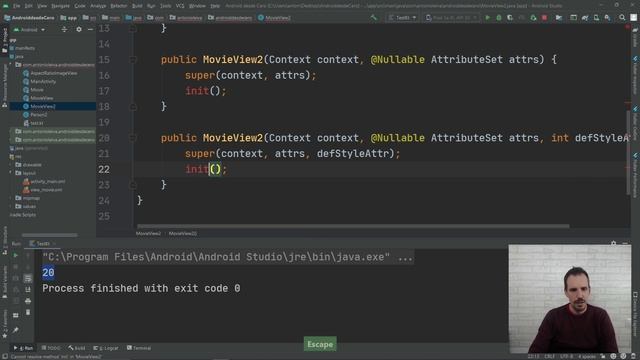This screenshot has width=640, height=360.
Task: Open the Edit menu
Action: [x=29, y=6]
